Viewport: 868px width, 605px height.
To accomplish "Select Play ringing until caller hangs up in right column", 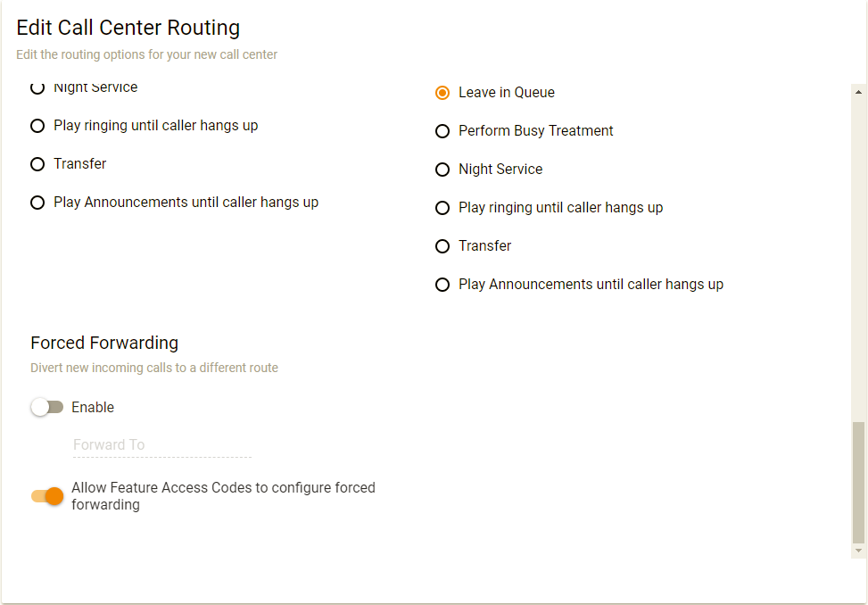I will pos(442,208).
